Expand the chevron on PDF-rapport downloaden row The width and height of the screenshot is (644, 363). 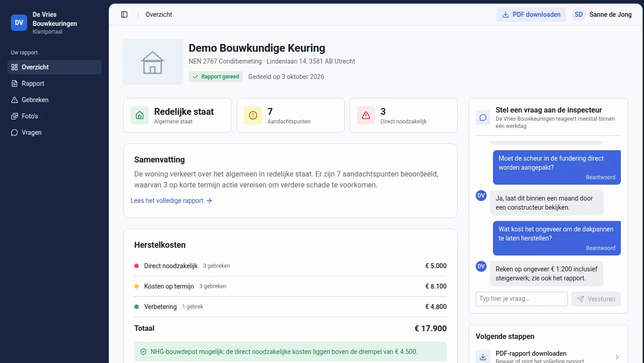(617, 357)
